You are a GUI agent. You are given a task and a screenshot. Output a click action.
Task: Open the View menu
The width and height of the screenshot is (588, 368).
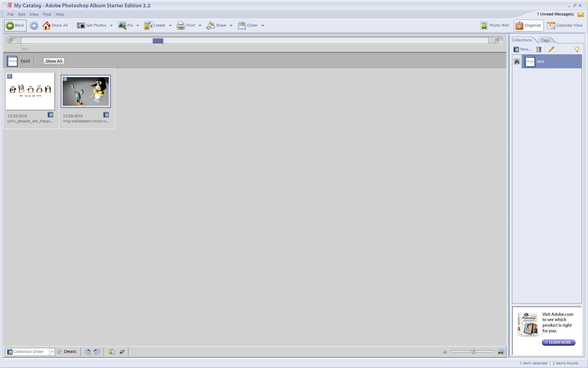tap(34, 14)
